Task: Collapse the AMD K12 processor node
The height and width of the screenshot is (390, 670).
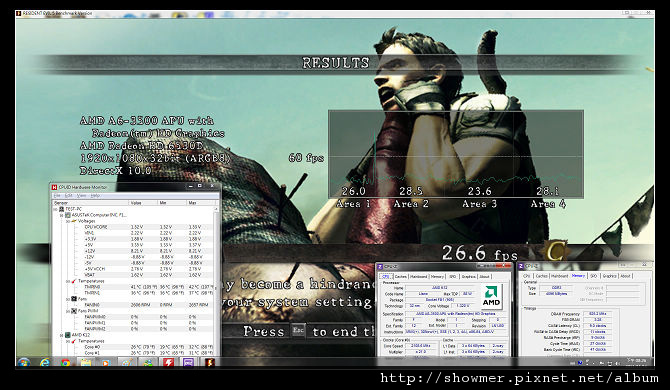Action: tap(62, 335)
